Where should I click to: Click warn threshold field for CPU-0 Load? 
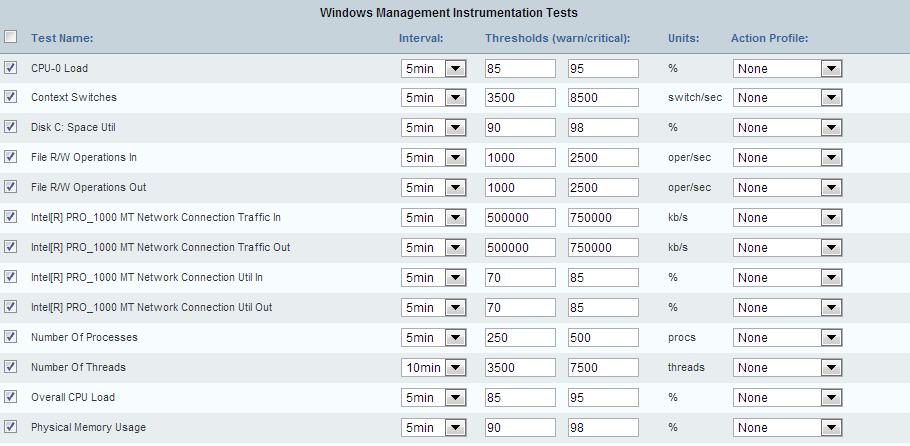point(519,69)
